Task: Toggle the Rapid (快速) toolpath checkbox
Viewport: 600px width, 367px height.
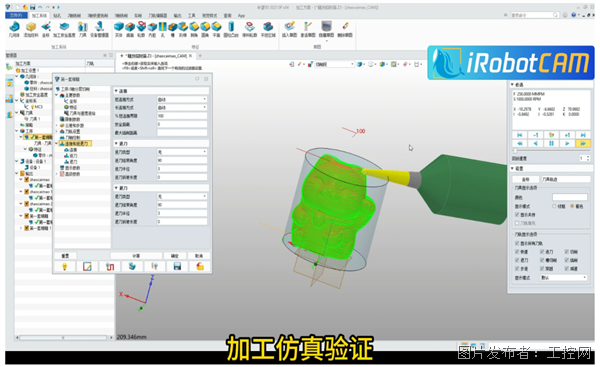Action: (517, 252)
